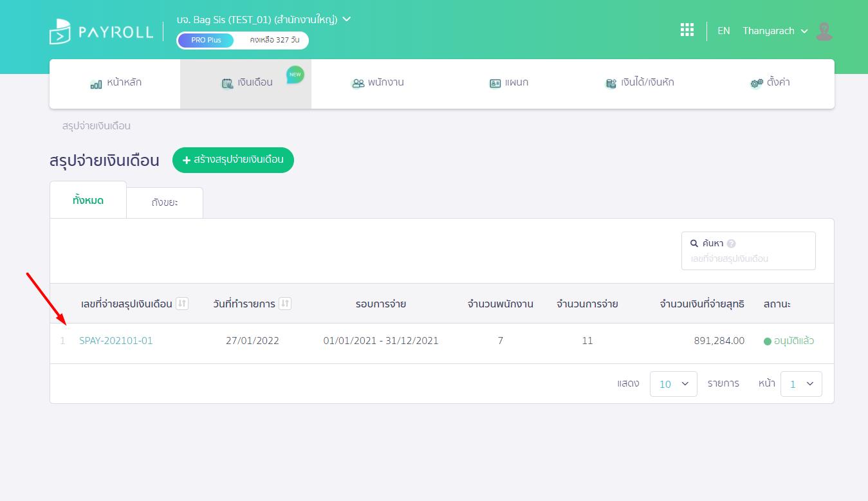Viewport: 868px width, 501px height.
Task: Open the apps grid icon
Action: 687,30
